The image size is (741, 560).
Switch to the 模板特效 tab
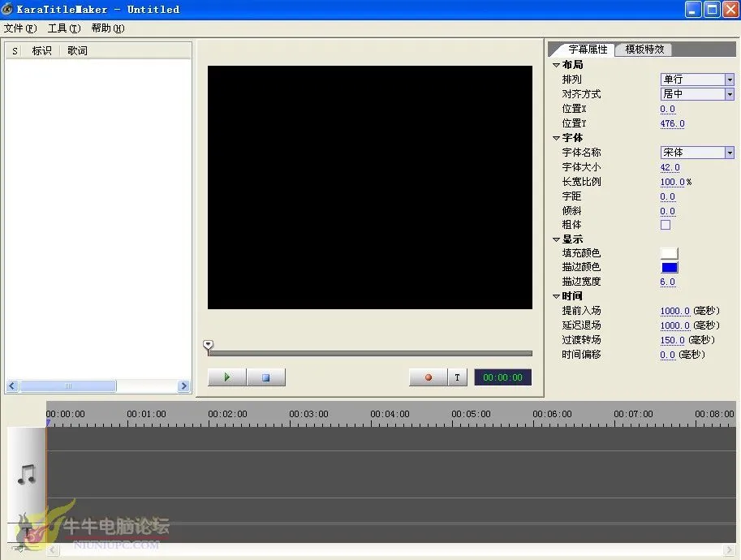click(x=644, y=49)
